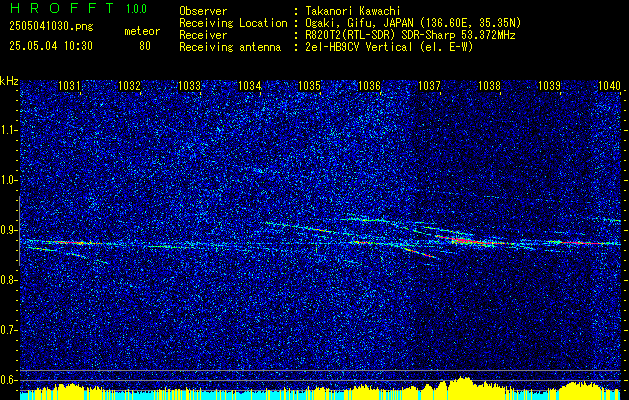Click the 0.6 frequency axis label
This screenshot has width=629, height=400.
[x=9, y=380]
